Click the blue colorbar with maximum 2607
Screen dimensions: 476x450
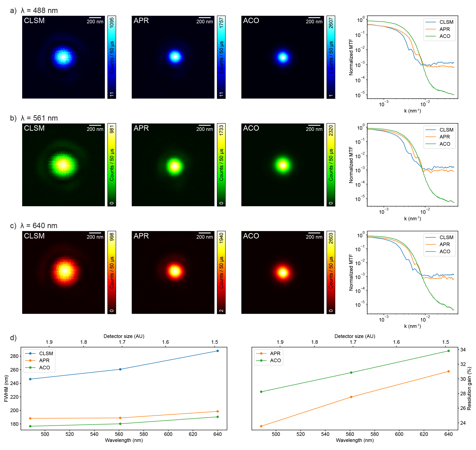click(331, 57)
